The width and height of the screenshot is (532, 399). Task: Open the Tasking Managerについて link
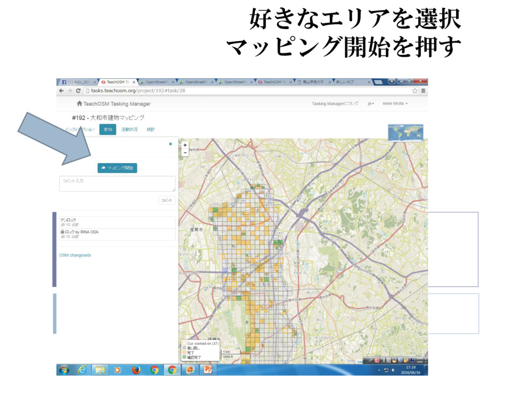(335, 103)
